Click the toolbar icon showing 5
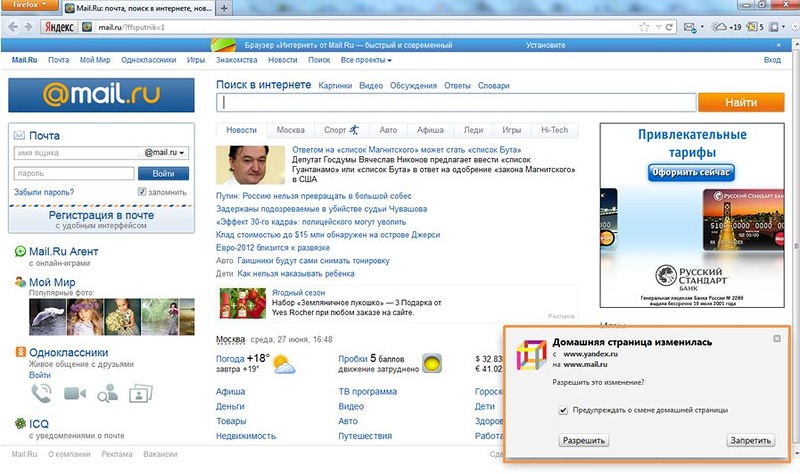Viewport: 800px width, 474px height. [x=755, y=27]
